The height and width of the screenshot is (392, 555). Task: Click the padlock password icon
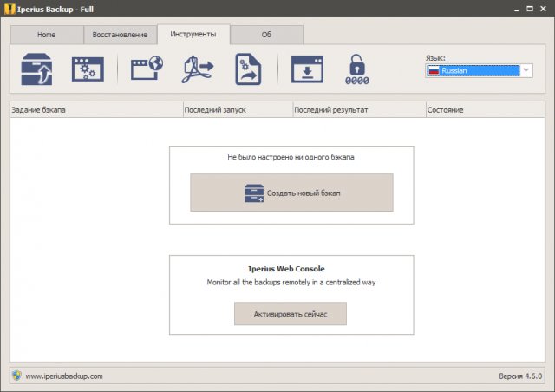[357, 69]
